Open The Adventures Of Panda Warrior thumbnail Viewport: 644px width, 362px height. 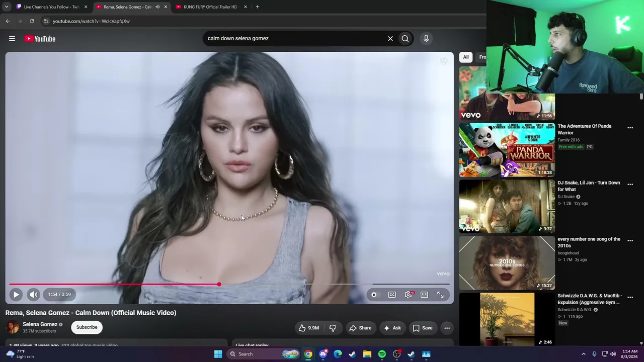[507, 150]
